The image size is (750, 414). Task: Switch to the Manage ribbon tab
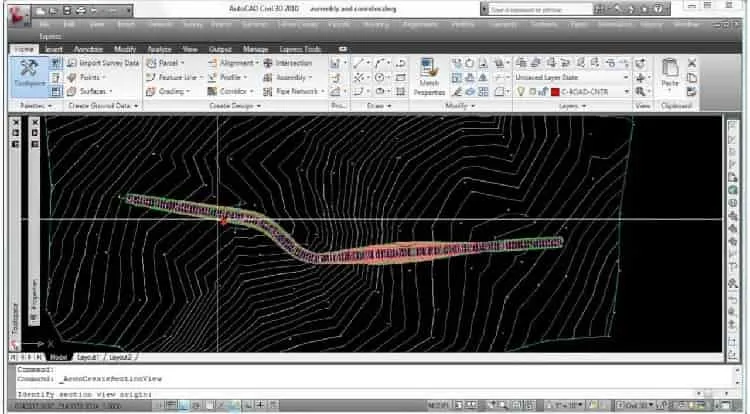pyautogui.click(x=255, y=49)
